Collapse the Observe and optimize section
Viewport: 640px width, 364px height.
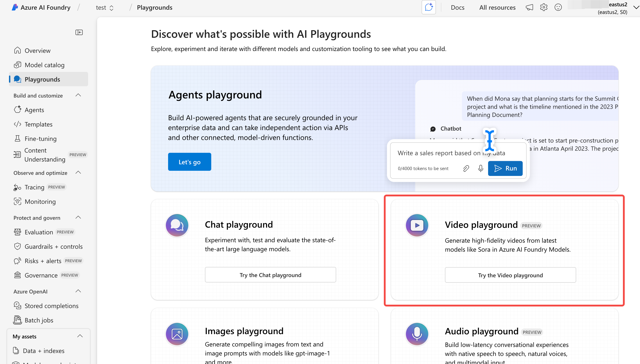pos(78,173)
